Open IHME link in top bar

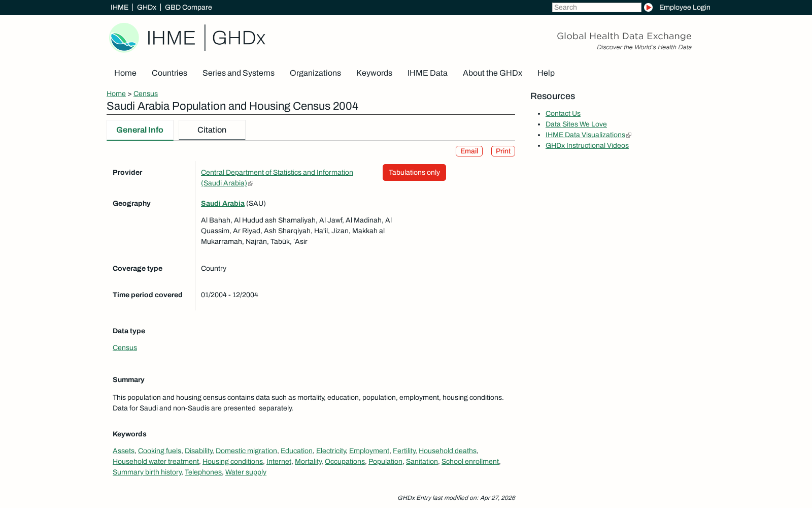coord(119,7)
